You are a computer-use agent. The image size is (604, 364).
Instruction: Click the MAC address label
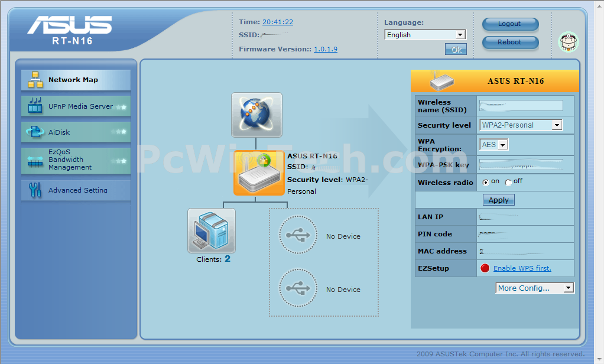[x=442, y=251]
